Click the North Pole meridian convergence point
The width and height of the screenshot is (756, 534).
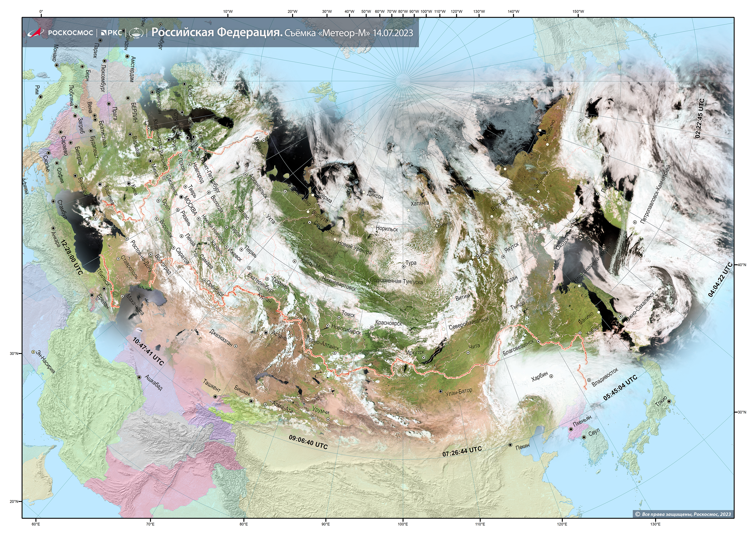(x=403, y=81)
